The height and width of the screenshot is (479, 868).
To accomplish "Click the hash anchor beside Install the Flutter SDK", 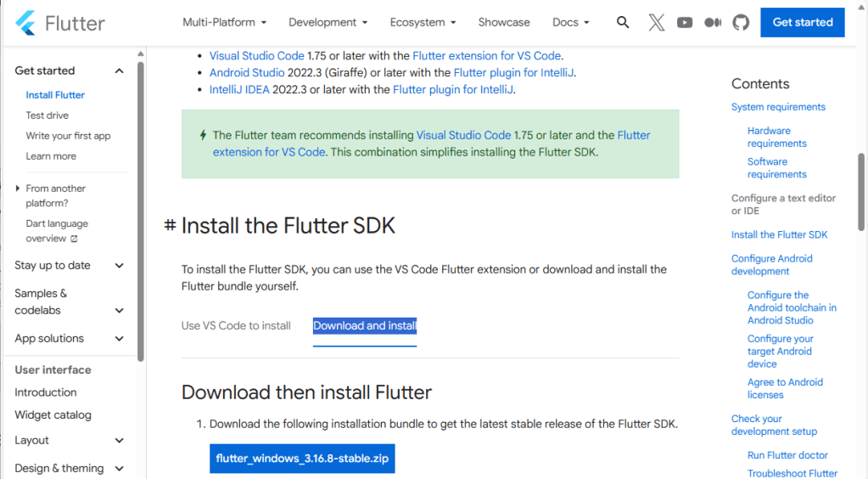I will coord(170,226).
